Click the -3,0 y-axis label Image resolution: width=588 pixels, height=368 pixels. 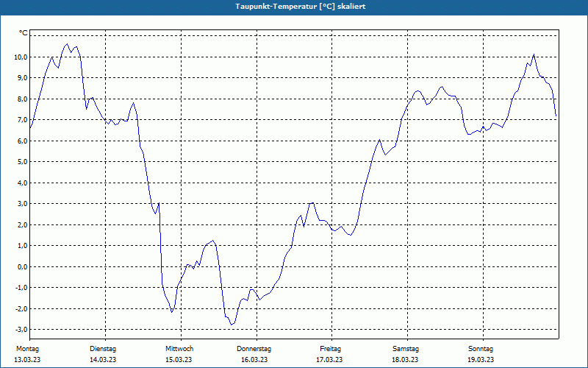tap(21, 329)
